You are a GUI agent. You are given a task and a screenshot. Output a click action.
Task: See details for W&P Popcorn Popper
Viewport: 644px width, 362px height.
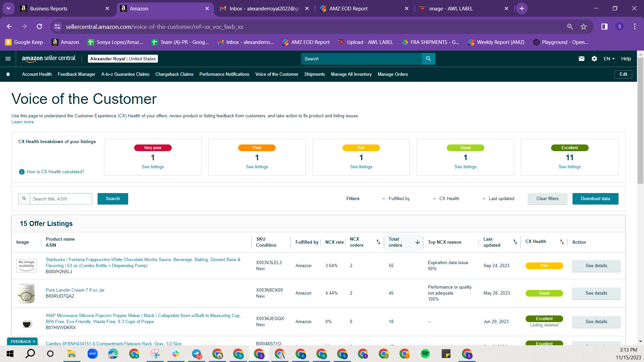coord(596,322)
